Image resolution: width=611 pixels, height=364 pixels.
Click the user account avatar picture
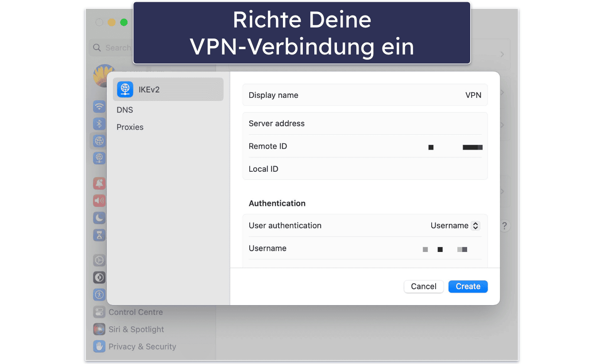(100, 75)
